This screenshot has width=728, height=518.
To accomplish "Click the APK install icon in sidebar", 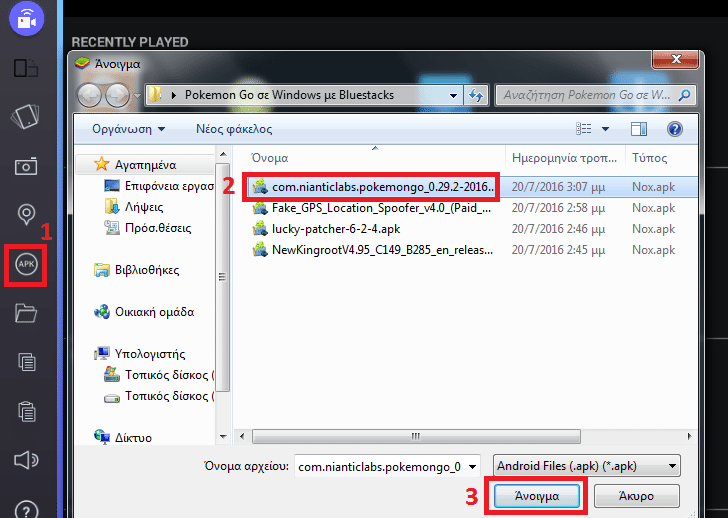I will (x=26, y=265).
